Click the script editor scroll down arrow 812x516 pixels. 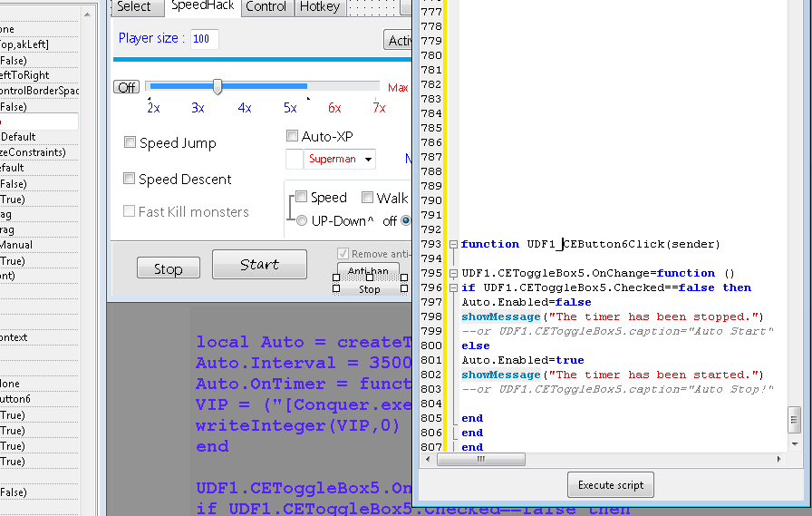(x=794, y=445)
